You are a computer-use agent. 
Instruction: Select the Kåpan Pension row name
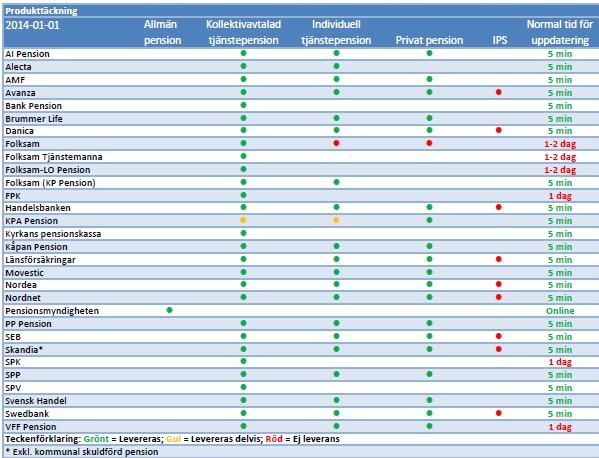[x=36, y=247]
